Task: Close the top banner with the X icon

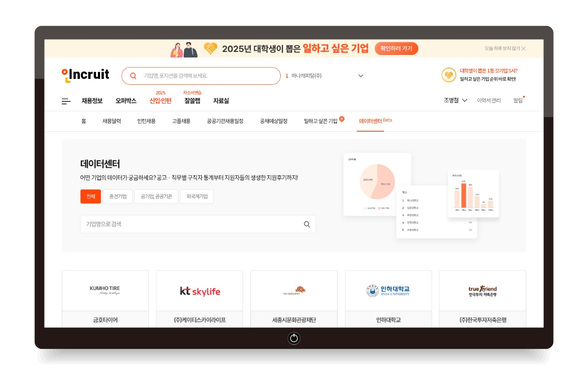Action: (x=524, y=49)
